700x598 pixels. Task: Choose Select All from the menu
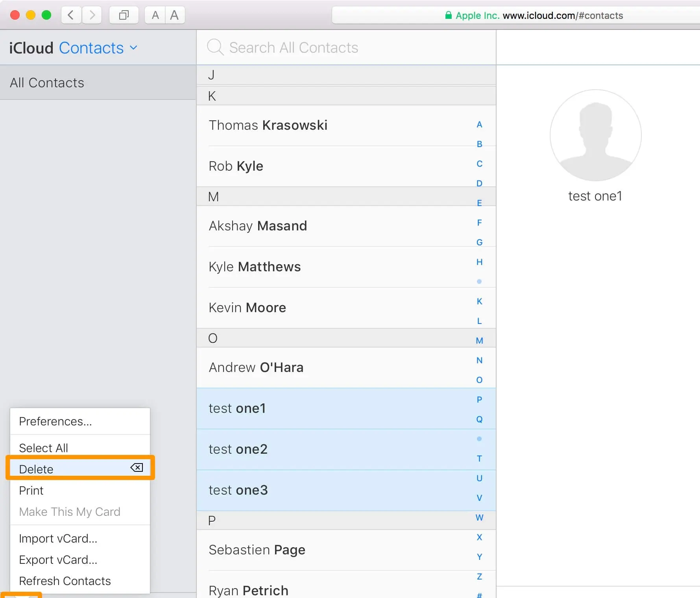pos(43,448)
